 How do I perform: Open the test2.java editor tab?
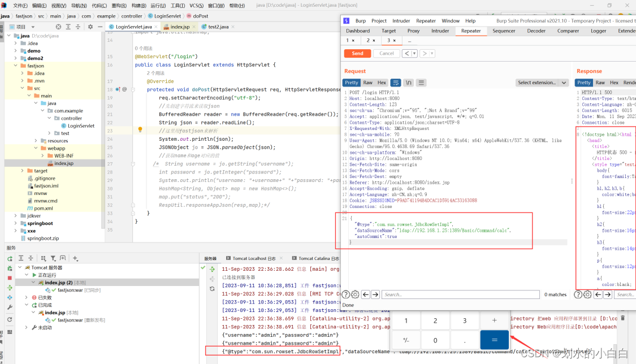(218, 27)
